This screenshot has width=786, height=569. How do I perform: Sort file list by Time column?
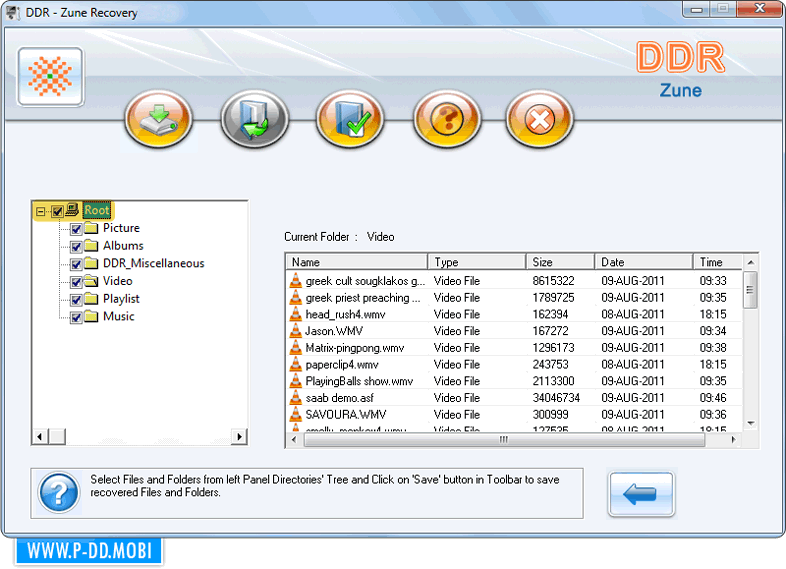718,262
